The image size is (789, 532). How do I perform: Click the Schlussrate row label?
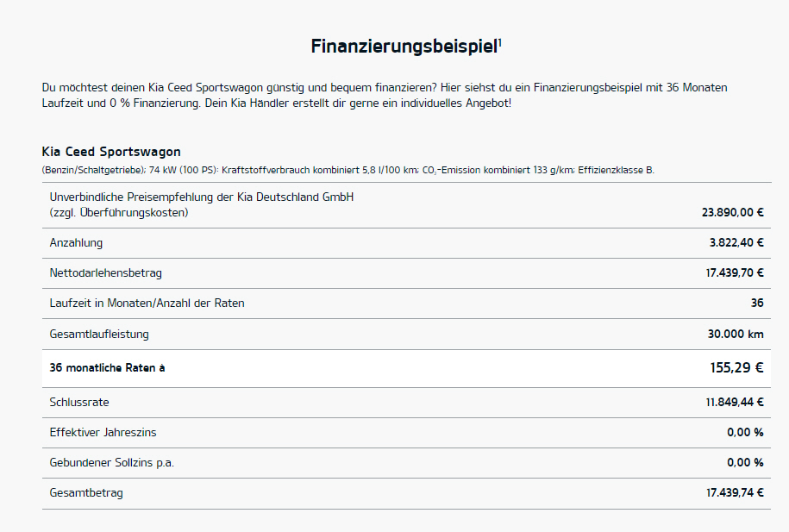[x=79, y=402]
